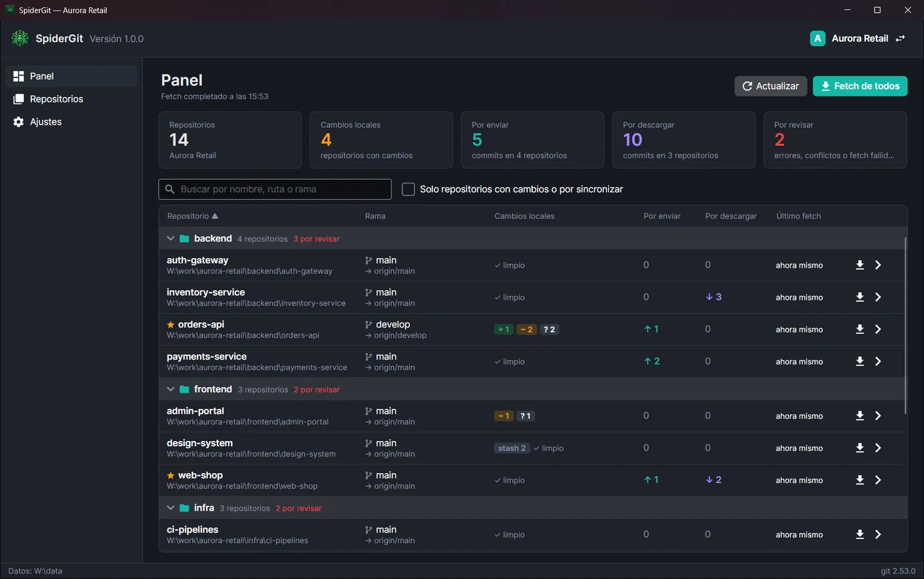924x579 pixels.
Task: Click the develop branch label of orders-api
Action: 393,325
